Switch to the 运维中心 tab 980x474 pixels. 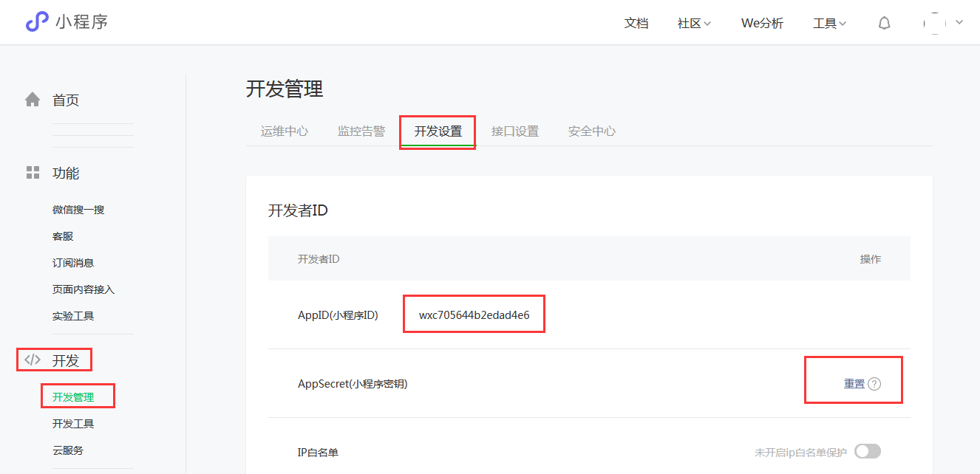pyautogui.click(x=285, y=131)
